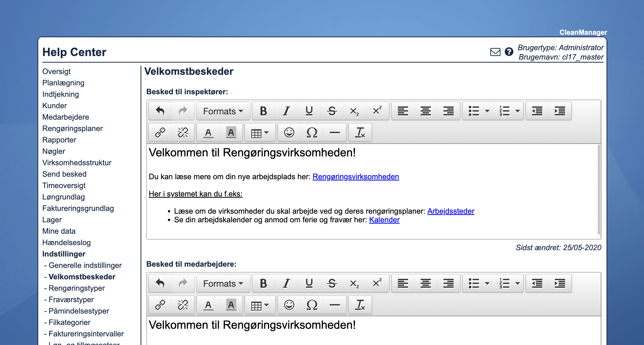
Task: Toggle center alignment in inspector editor
Action: 425,111
